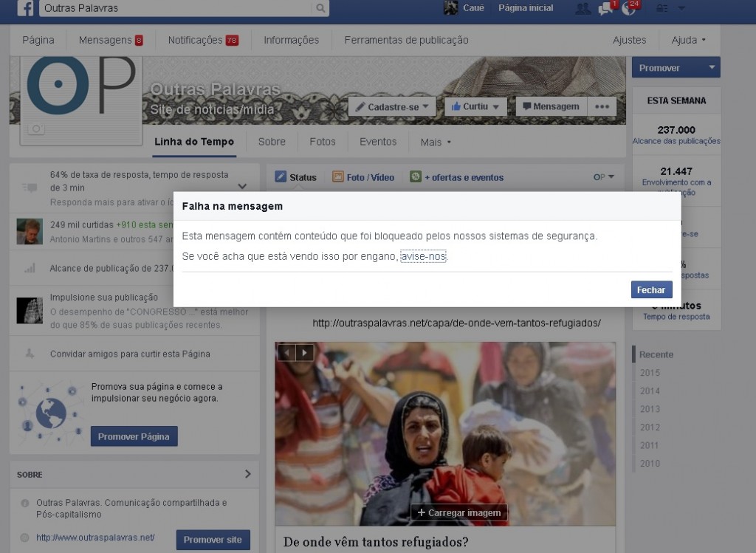Open the Mensagens tab
The width and height of the screenshot is (756, 553).
coord(111,40)
